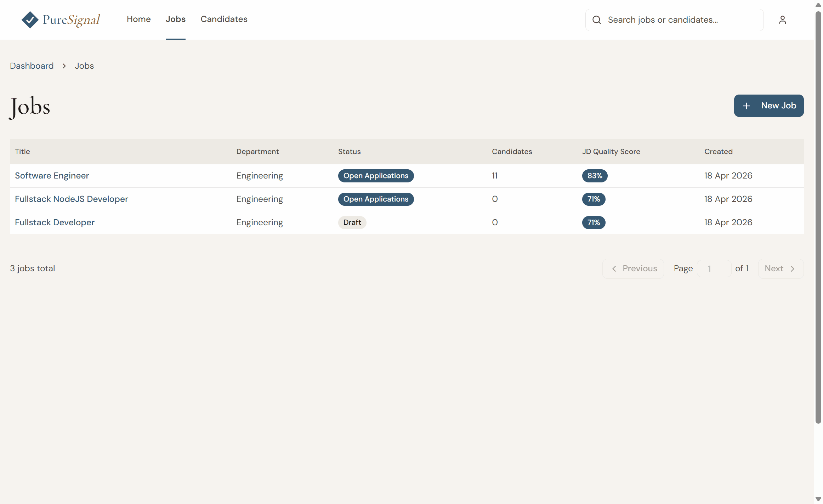
Task: Click the vertical scrollbar down arrow
Action: tap(818, 499)
